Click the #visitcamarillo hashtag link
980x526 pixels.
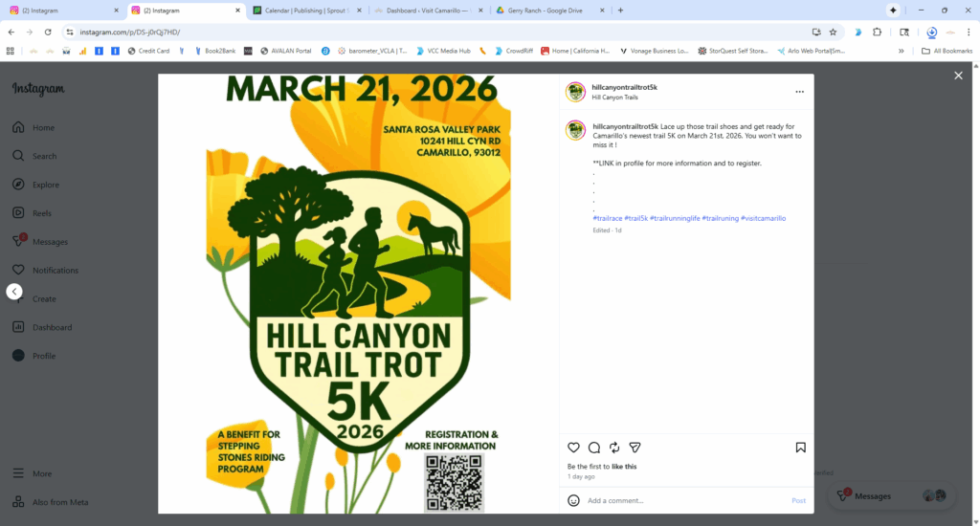click(764, 218)
